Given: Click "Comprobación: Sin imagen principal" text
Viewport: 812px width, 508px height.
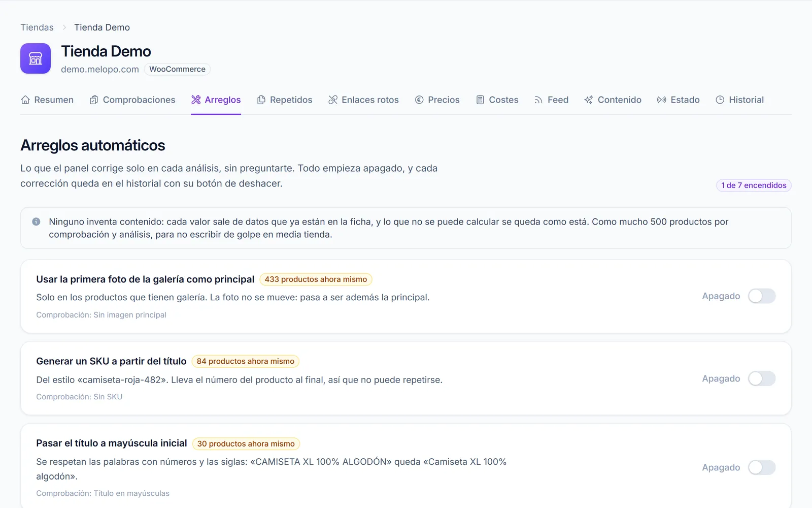Looking at the screenshot, I should coord(101,315).
